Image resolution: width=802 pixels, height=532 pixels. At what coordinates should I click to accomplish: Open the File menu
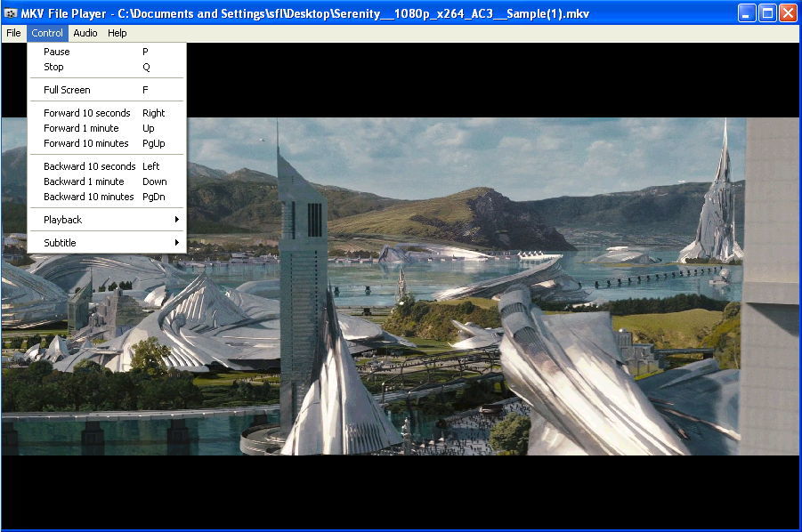click(12, 33)
